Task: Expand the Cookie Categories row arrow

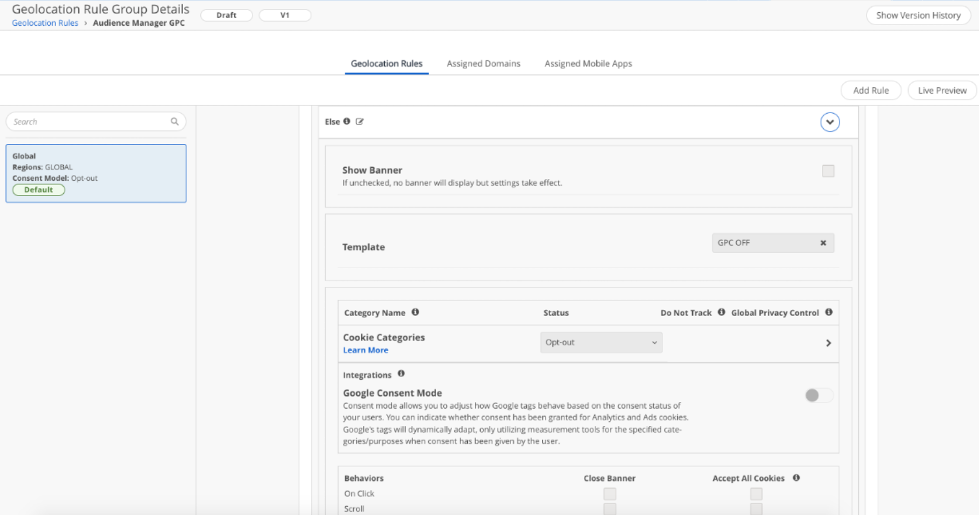Action: (x=828, y=343)
